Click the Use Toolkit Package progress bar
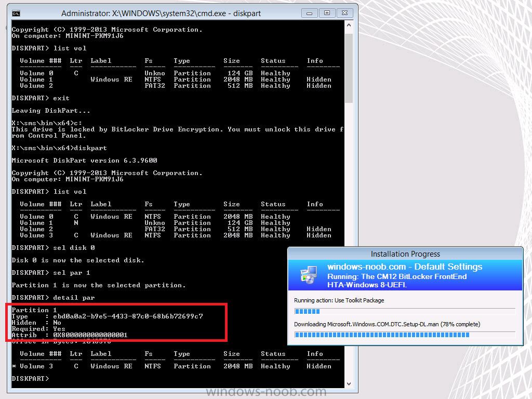The width and height of the screenshot is (532, 399). tap(405, 312)
